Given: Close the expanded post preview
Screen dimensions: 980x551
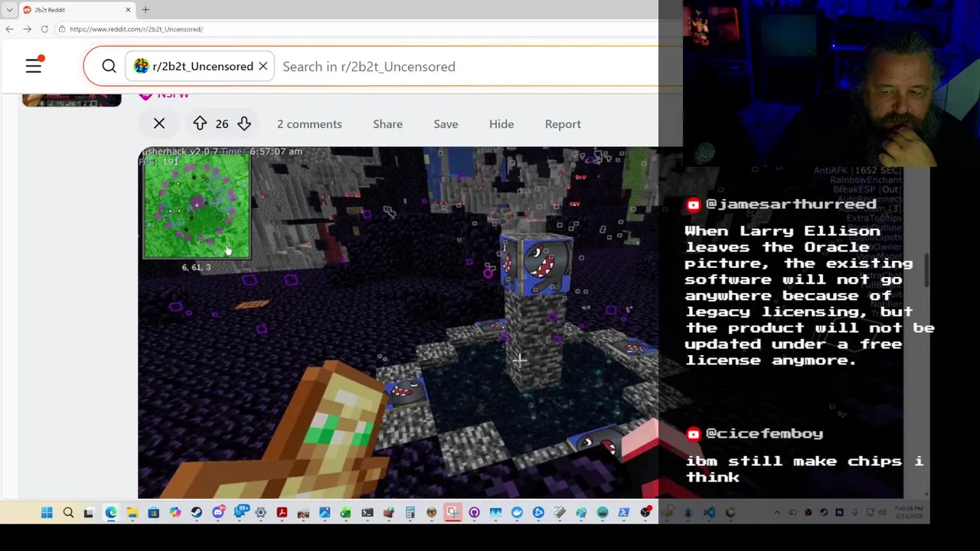Looking at the screenshot, I should (x=159, y=124).
